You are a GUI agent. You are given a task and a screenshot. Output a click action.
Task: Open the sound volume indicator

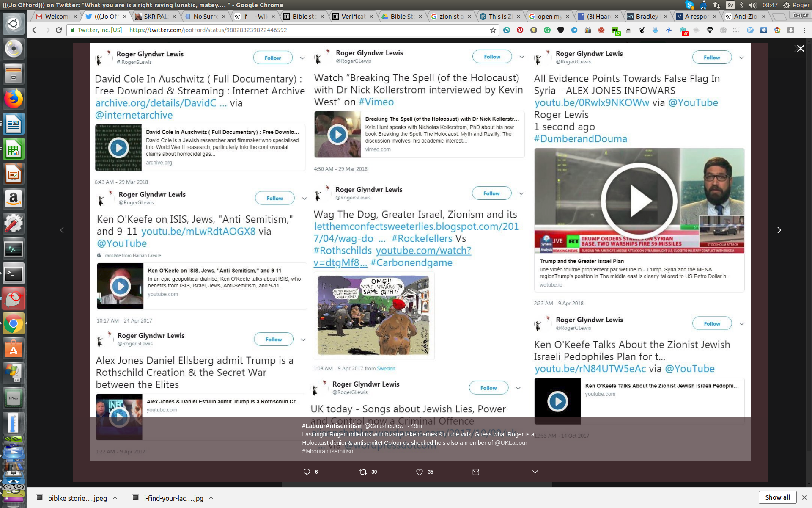click(752, 5)
